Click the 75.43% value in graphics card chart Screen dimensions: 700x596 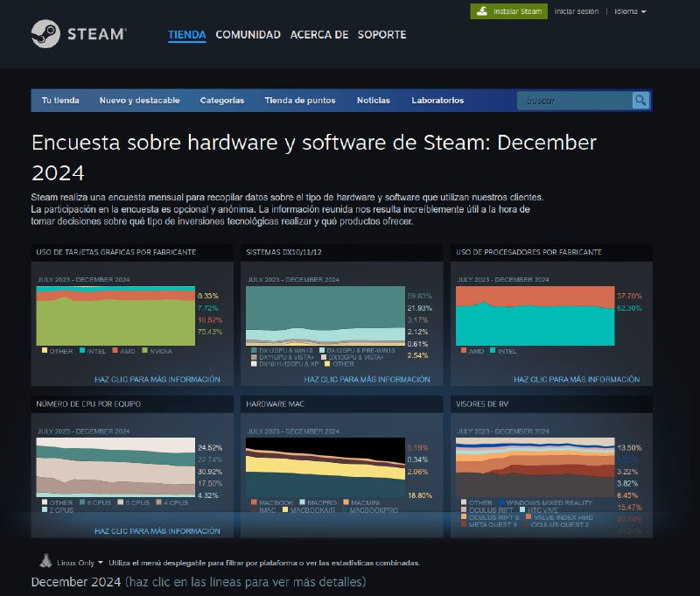point(210,332)
